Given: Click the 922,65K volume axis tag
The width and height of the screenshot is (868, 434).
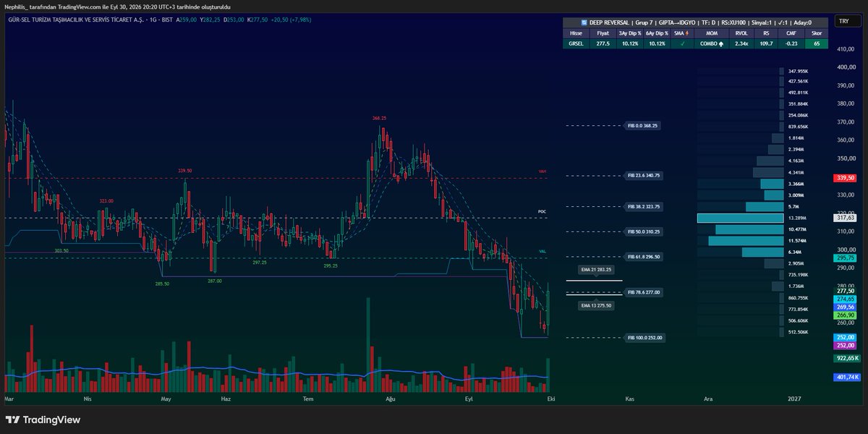Looking at the screenshot, I should [846, 358].
